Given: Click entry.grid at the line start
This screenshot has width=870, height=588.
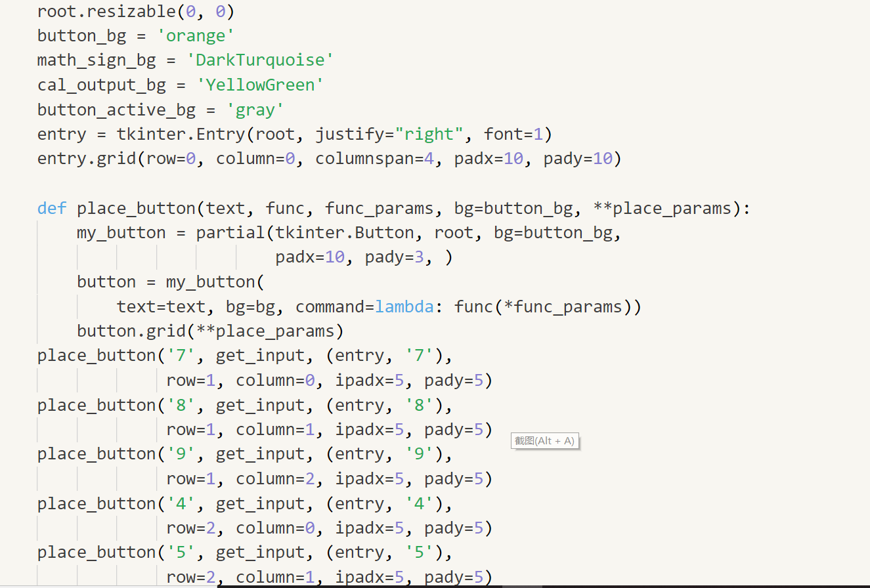Looking at the screenshot, I should (x=86, y=159).
